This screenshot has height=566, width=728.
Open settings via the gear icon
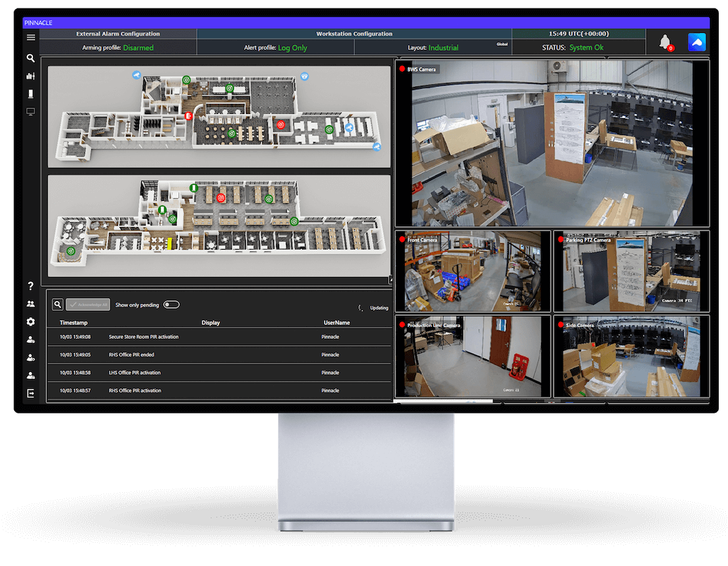(x=30, y=321)
